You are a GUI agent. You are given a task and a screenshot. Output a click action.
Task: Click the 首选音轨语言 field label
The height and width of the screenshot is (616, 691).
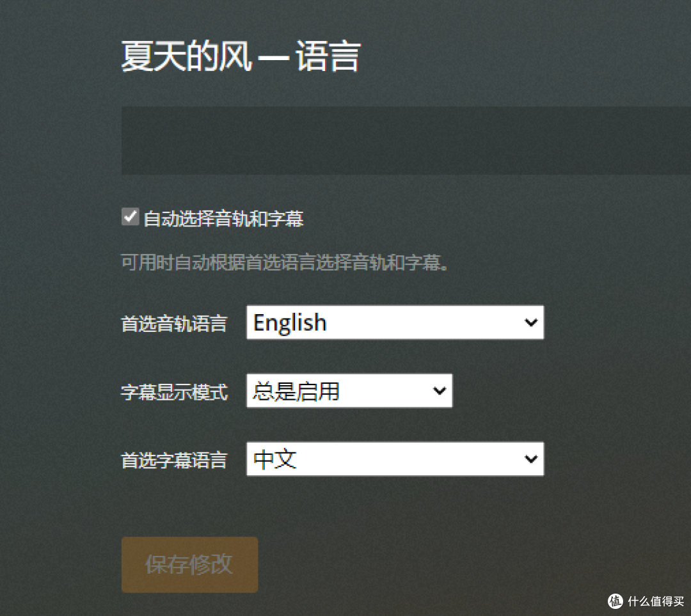174,324
